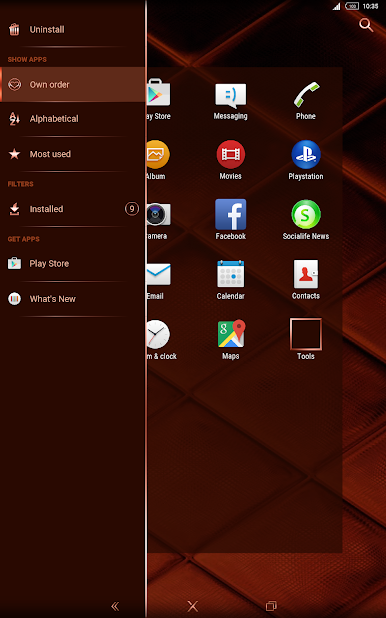Open the Calendar app
This screenshot has width=386, height=618.
point(231,280)
